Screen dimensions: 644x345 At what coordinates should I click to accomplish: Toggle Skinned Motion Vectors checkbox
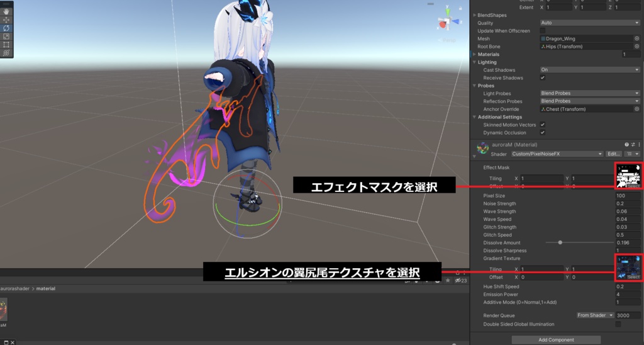[x=543, y=125]
